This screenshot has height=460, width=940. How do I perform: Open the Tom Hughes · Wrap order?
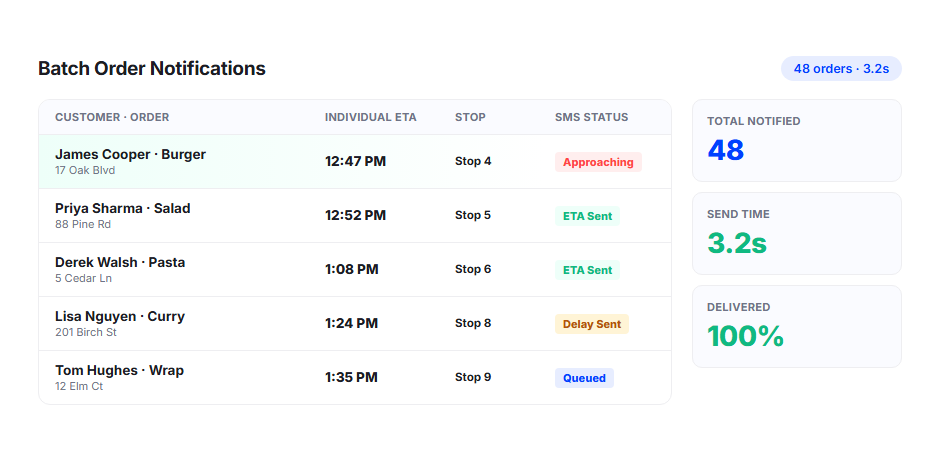(119, 370)
